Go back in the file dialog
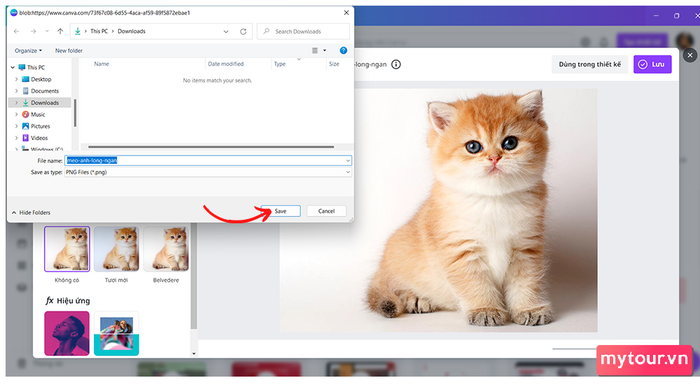This screenshot has width=700, height=385. (17, 31)
